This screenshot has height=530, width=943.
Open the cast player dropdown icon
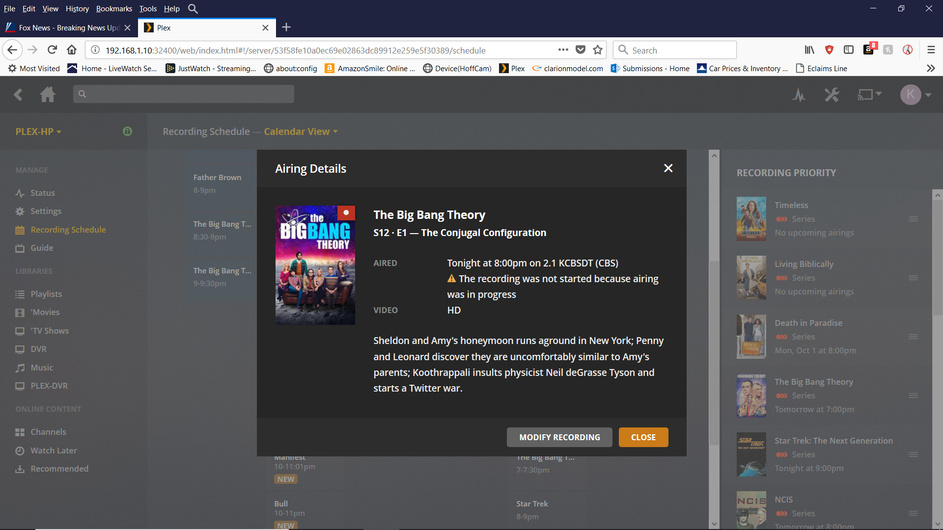pos(869,94)
